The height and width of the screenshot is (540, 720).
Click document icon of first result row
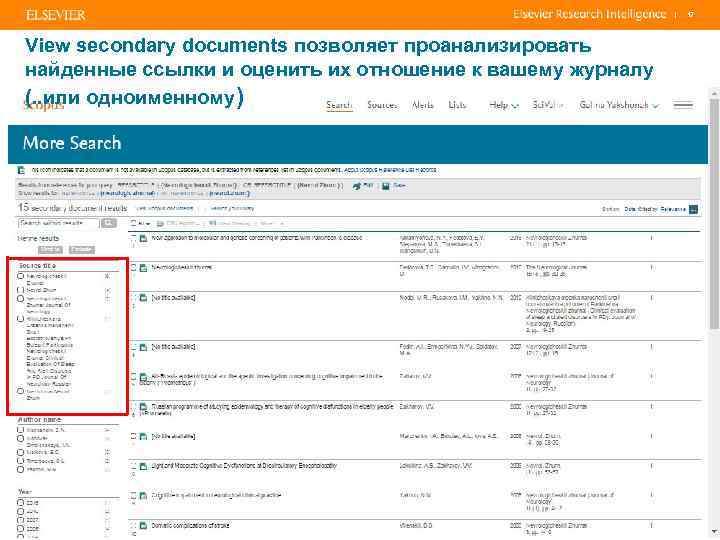[143, 238]
